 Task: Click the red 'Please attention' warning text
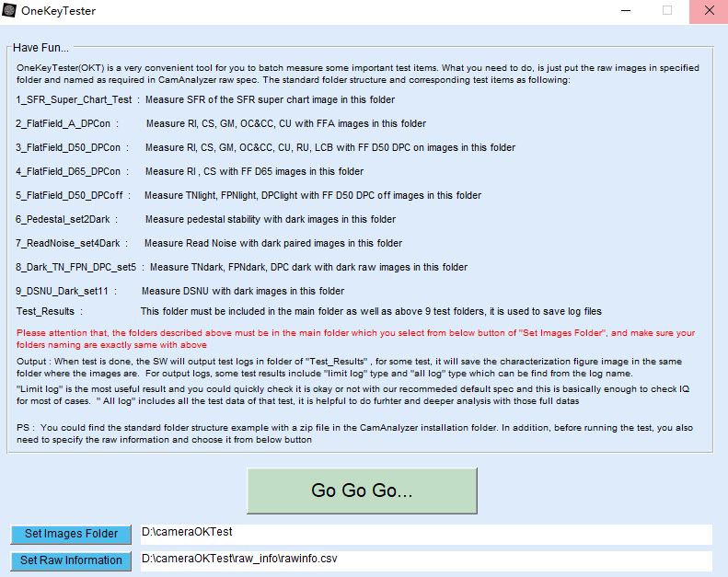point(355,339)
